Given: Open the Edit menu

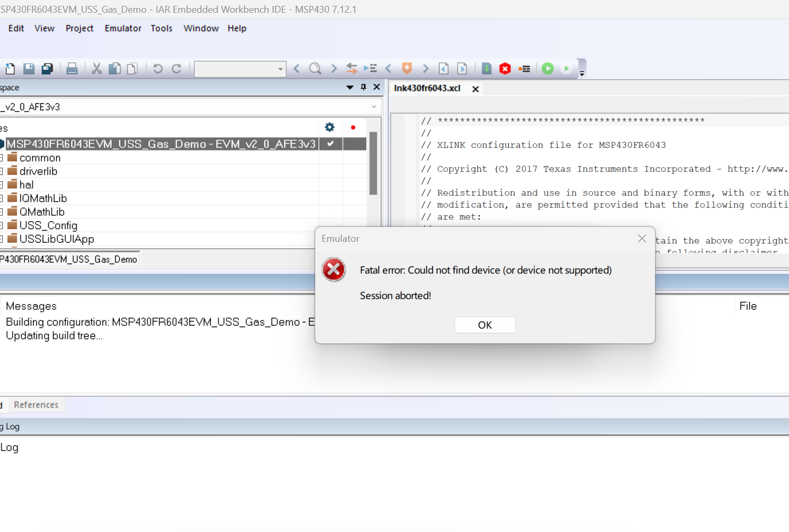Looking at the screenshot, I should point(16,28).
